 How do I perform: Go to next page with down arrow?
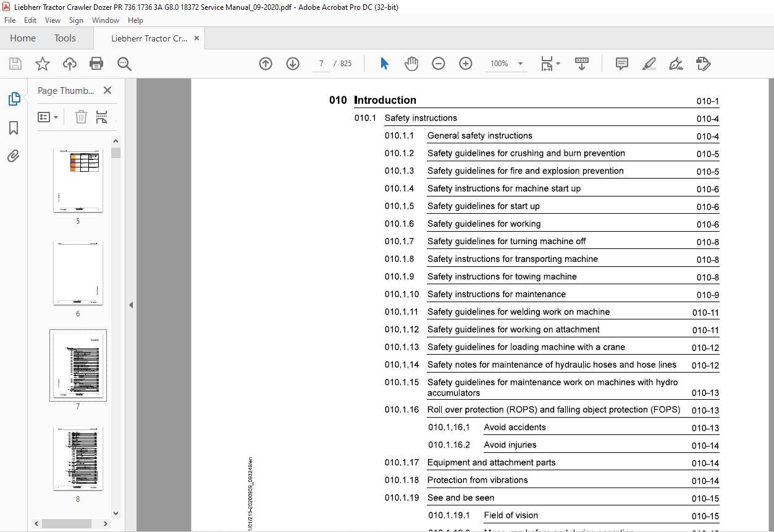(293, 64)
